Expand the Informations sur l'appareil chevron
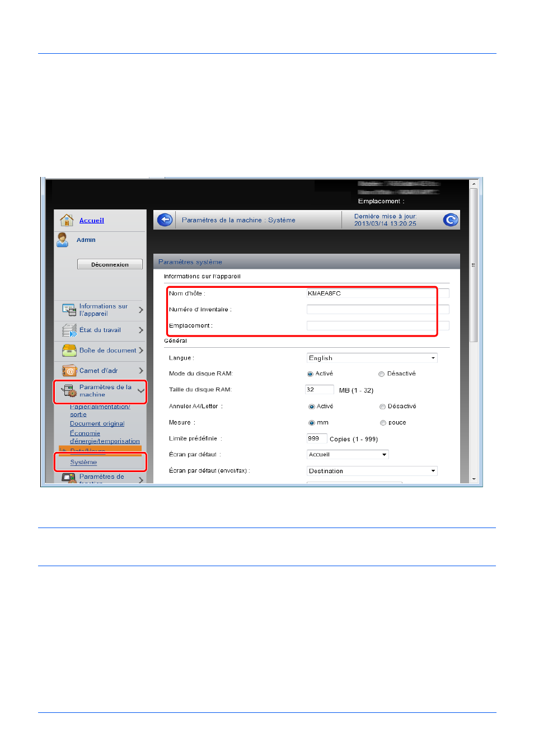The image size is (534, 756). (x=141, y=310)
